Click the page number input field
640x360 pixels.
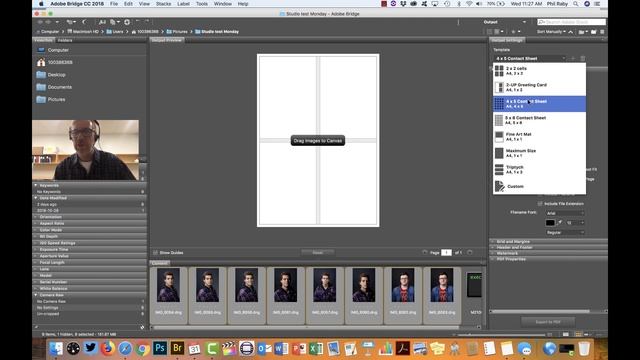(446, 253)
